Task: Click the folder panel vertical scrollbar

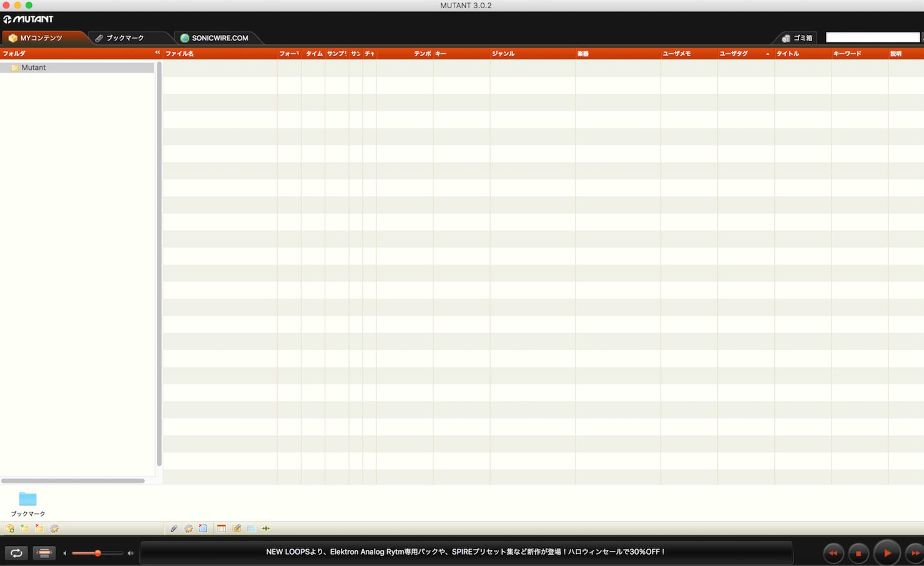Action: tap(159, 264)
